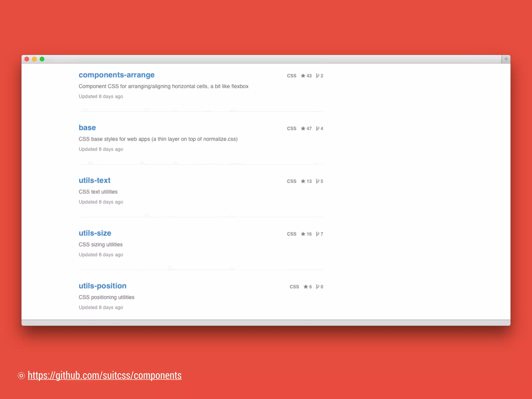Click 'Updated 8 days ago' under utils-size

coord(101,255)
